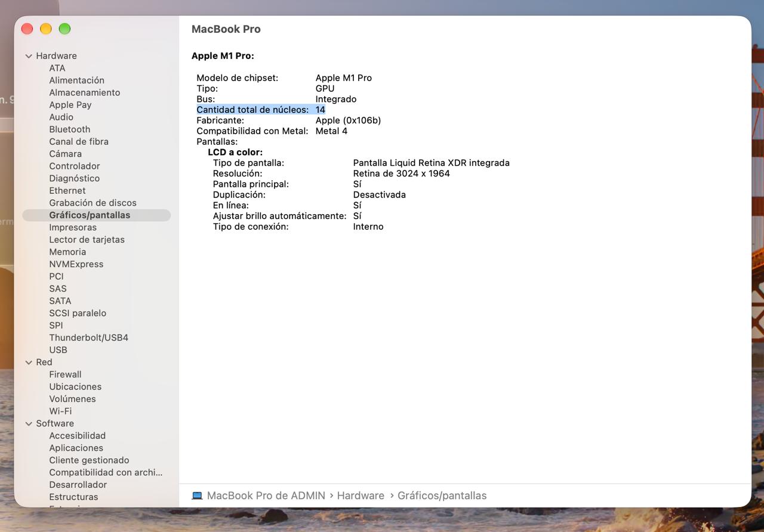The height and width of the screenshot is (532, 764).
Task: Select SPI in the sidebar
Action: tap(56, 326)
